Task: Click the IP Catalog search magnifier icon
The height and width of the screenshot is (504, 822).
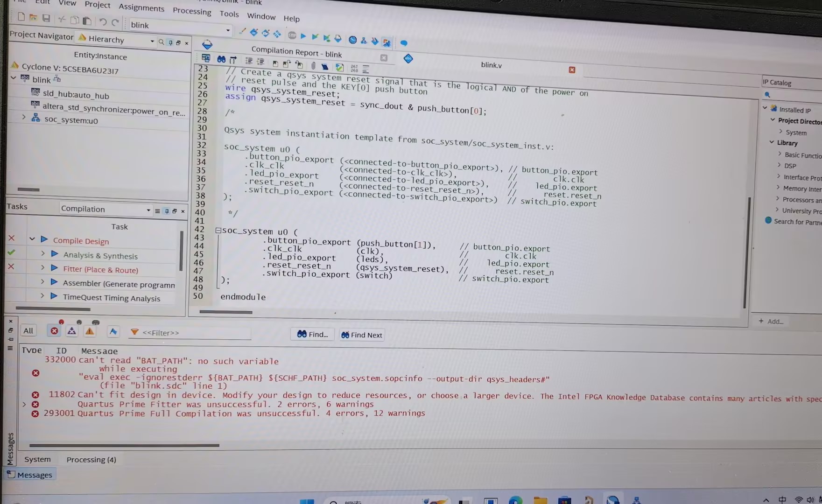Action: (x=767, y=95)
